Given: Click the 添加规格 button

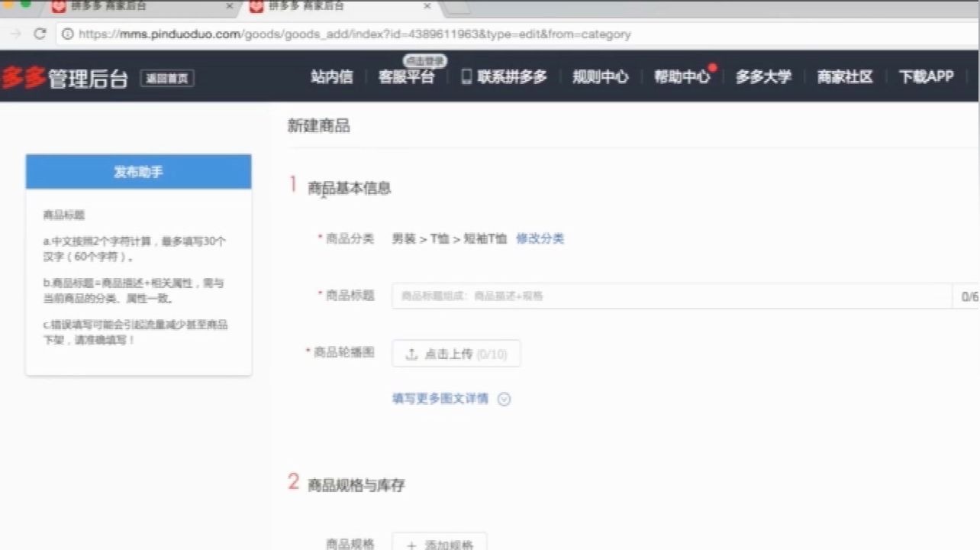Looking at the screenshot, I should [440, 542].
